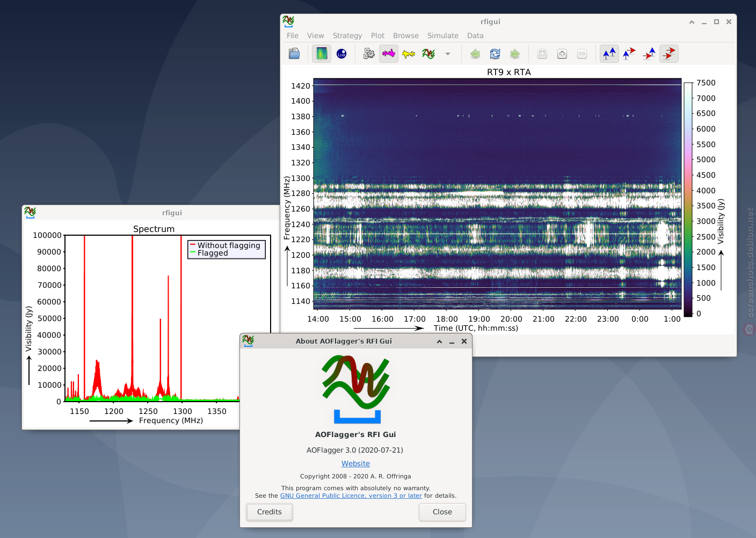Image resolution: width=756 pixels, height=538 pixels.
Task: Maximize the main rfigui window
Action: click(716, 22)
